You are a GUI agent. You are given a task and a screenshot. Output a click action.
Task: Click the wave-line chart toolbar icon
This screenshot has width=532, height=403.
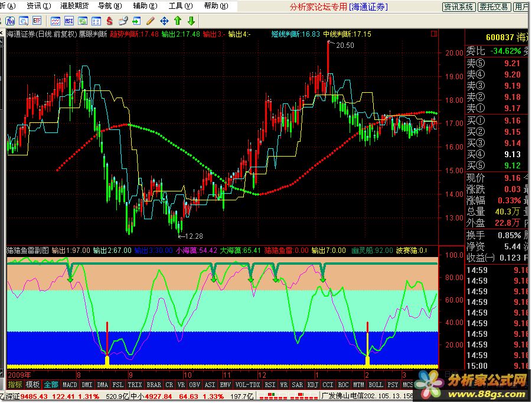coord(56,21)
